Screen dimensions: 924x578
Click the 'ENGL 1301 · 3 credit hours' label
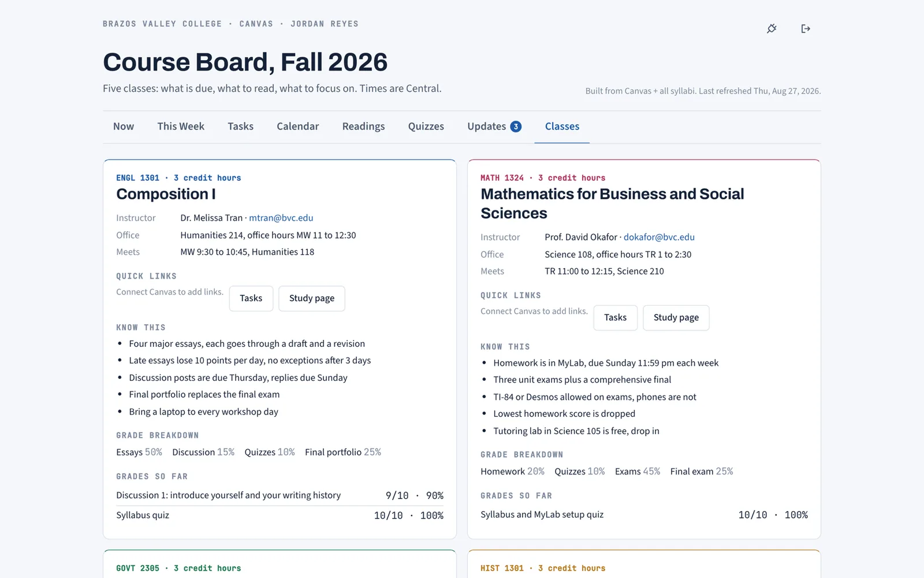click(x=178, y=178)
